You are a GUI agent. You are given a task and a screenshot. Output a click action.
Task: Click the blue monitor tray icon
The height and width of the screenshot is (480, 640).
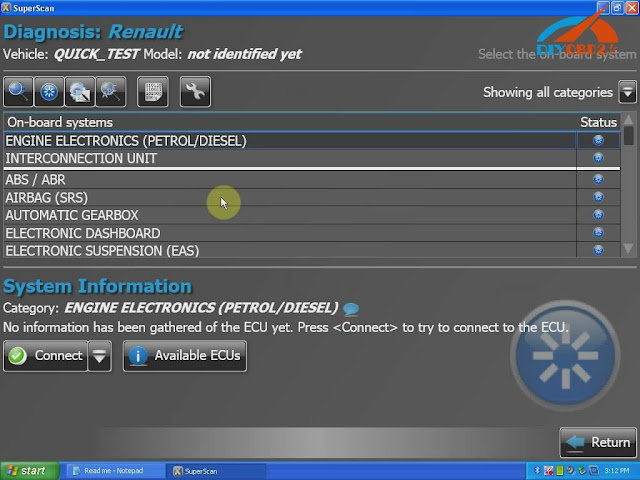[593, 471]
